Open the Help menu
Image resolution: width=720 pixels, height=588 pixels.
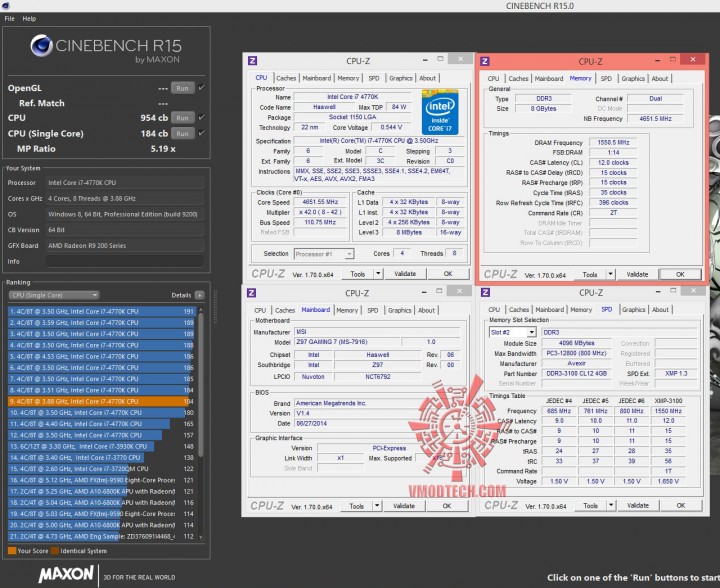point(29,18)
